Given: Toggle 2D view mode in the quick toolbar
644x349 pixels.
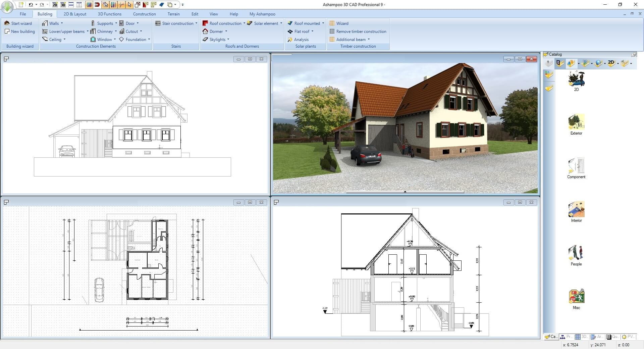Looking at the screenshot, I should pyautogui.click(x=55, y=5).
